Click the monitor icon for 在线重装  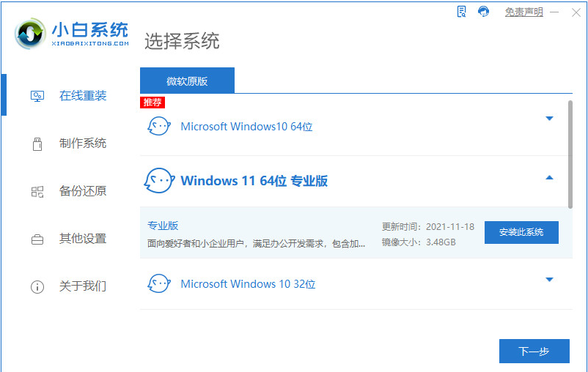37,96
